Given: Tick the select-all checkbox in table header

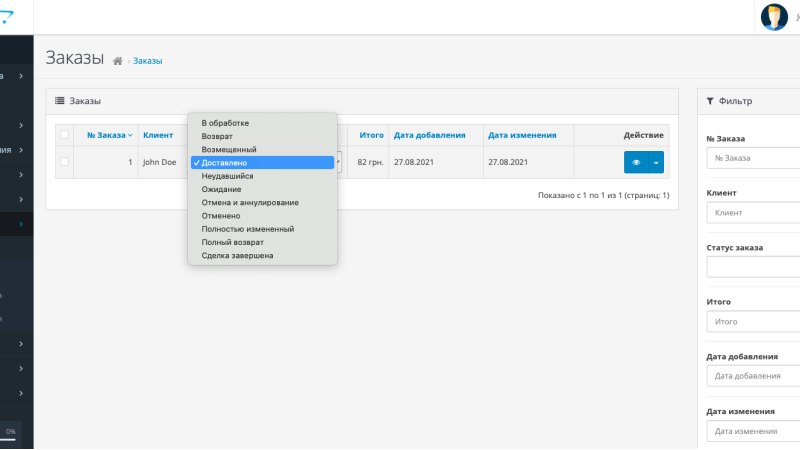Looking at the screenshot, I should (x=64, y=135).
